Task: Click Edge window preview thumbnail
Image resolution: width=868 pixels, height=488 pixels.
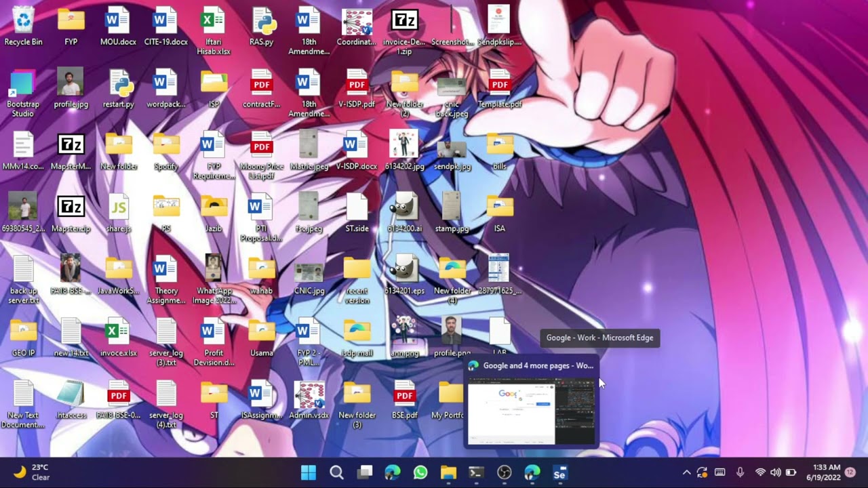Action: point(532,412)
